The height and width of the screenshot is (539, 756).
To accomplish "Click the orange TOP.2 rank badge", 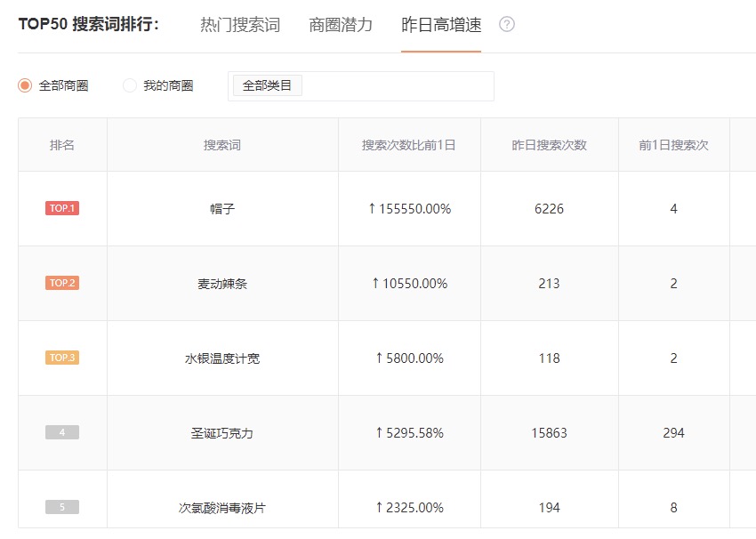I will pyautogui.click(x=62, y=283).
